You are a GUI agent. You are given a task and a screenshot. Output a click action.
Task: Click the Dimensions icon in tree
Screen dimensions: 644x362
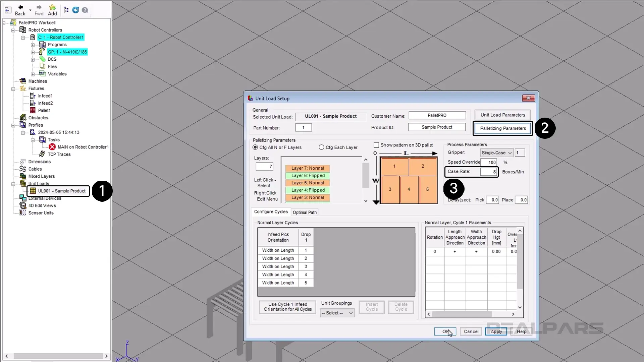[x=23, y=162]
